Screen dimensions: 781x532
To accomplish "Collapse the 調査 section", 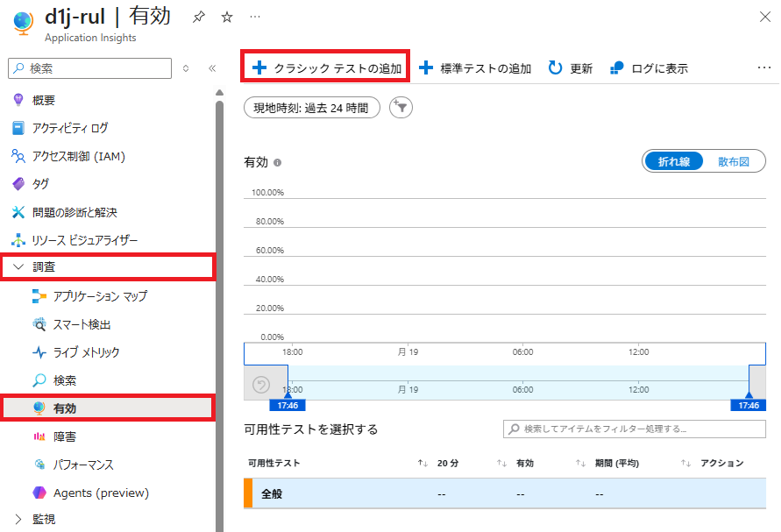I will coord(19,266).
